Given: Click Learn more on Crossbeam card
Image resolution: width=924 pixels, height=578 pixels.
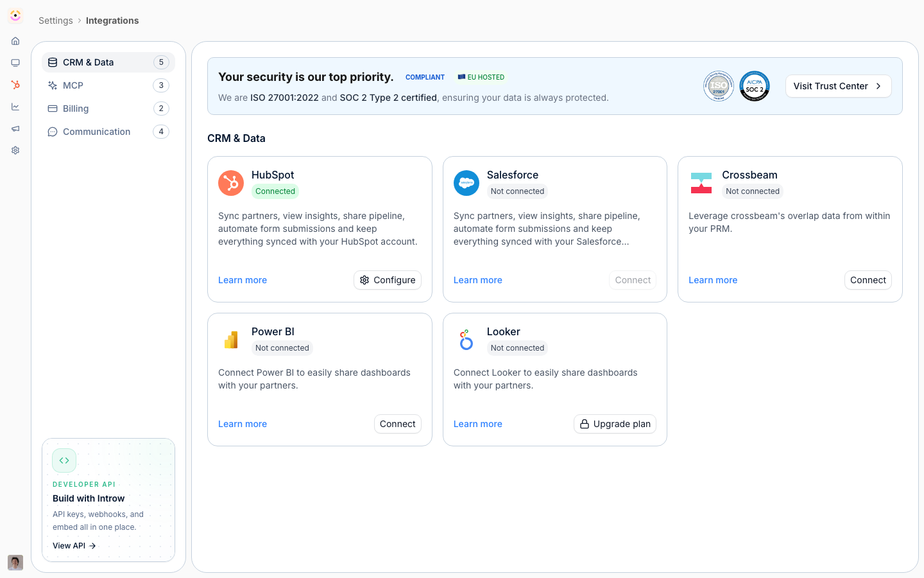Looking at the screenshot, I should coord(713,280).
